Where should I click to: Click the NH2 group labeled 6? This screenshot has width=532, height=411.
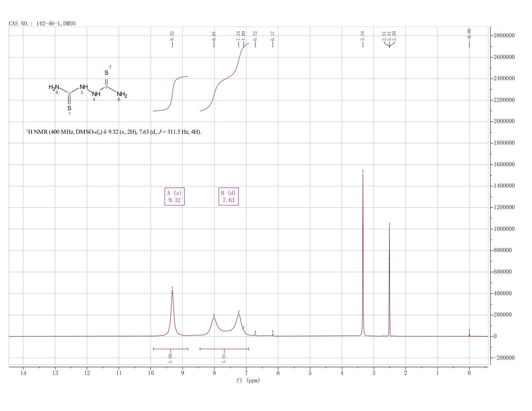click(122, 94)
